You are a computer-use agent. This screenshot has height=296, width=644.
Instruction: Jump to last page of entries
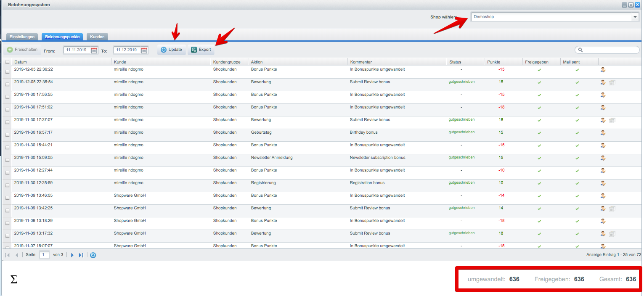pos(81,255)
